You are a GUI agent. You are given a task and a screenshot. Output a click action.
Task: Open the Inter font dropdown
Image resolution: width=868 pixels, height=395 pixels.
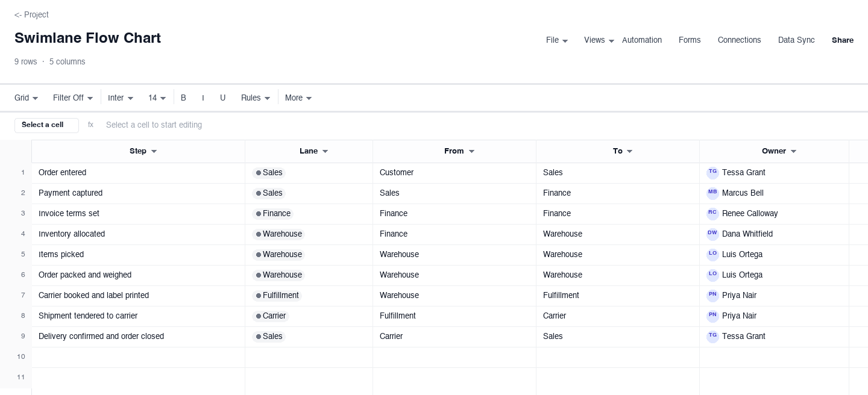[121, 98]
